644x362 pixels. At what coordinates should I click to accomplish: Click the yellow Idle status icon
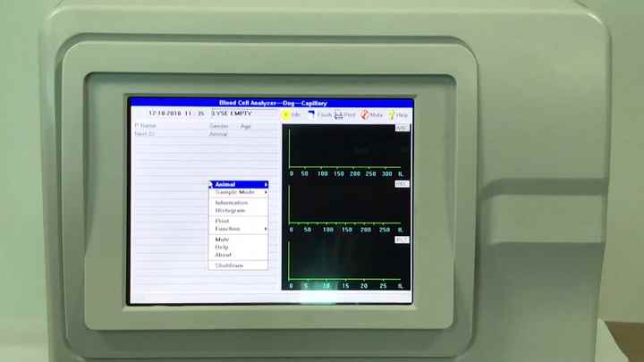286,115
